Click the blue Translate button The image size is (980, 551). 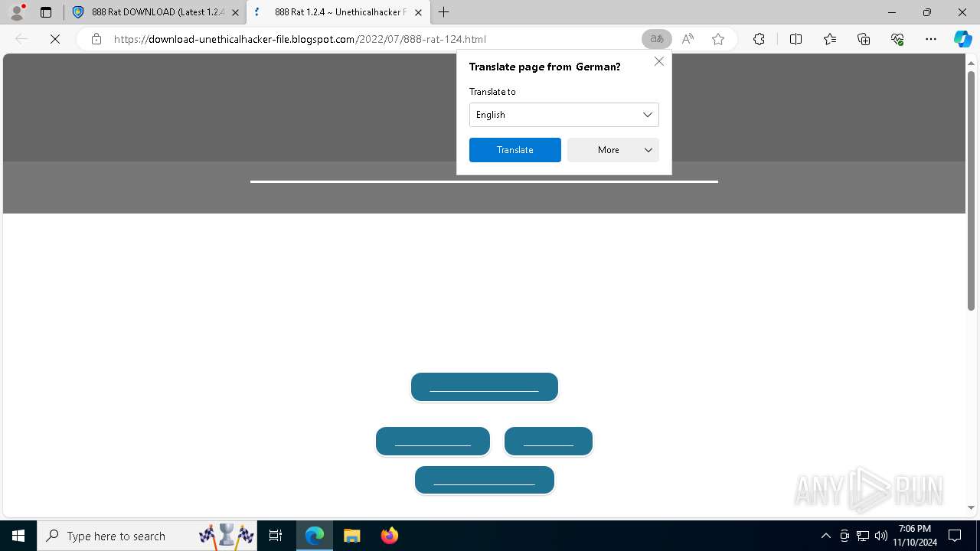point(515,150)
